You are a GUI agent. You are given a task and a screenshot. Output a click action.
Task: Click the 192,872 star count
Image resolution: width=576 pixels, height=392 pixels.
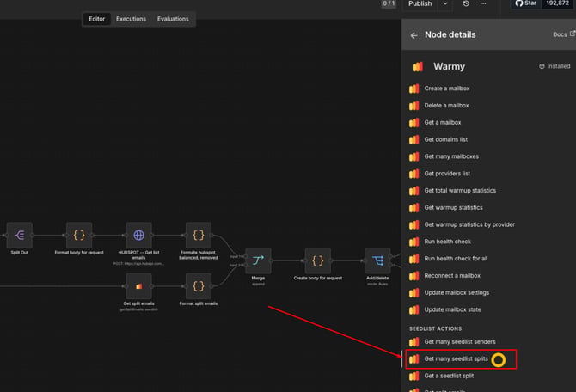pos(557,3)
